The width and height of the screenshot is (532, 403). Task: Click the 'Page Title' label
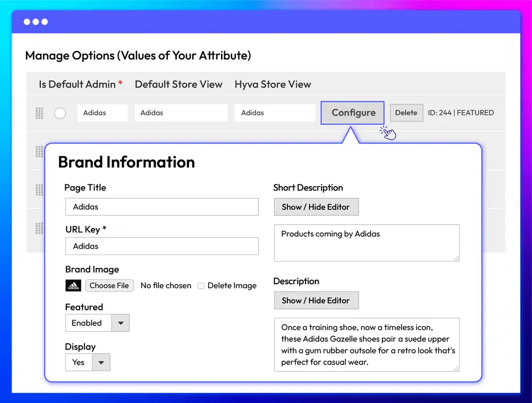coord(85,188)
